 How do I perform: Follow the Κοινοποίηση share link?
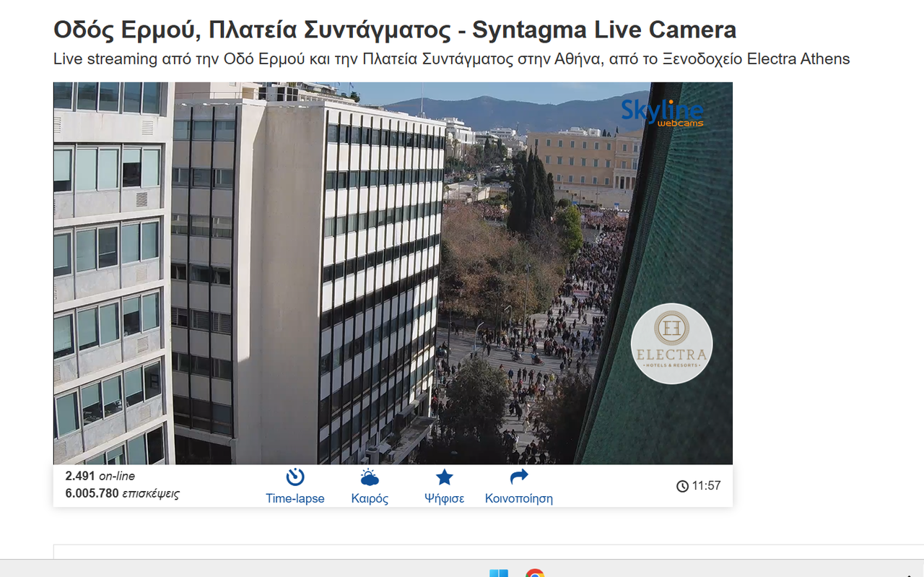pyautogui.click(x=518, y=498)
